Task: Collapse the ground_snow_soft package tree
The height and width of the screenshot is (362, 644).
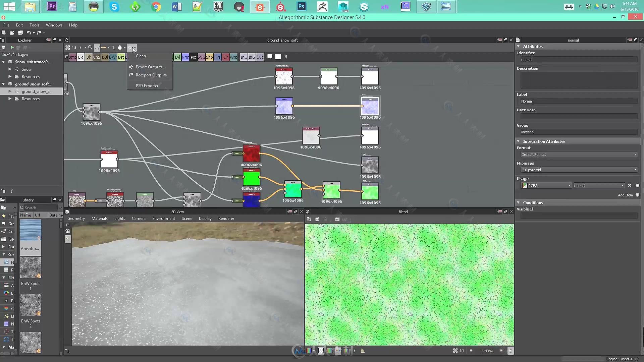Action: 3,84
